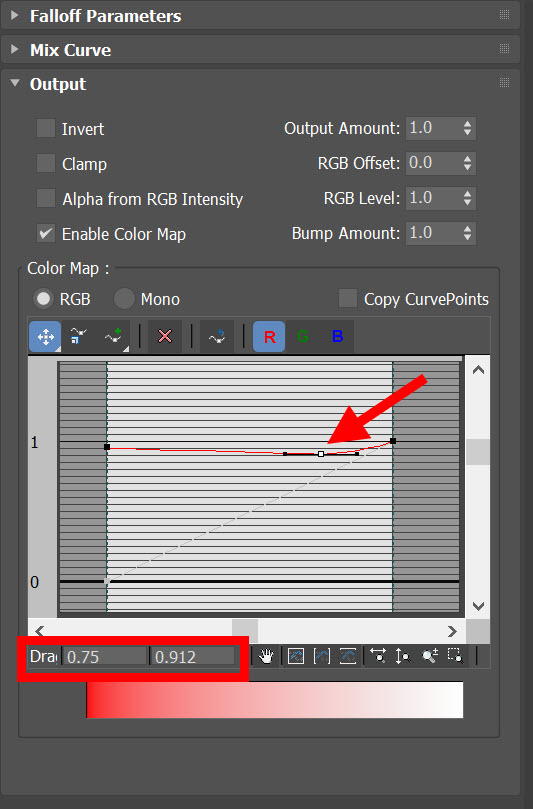Click the curve graph scroll left arrow
The height and width of the screenshot is (809, 533).
click(40, 630)
